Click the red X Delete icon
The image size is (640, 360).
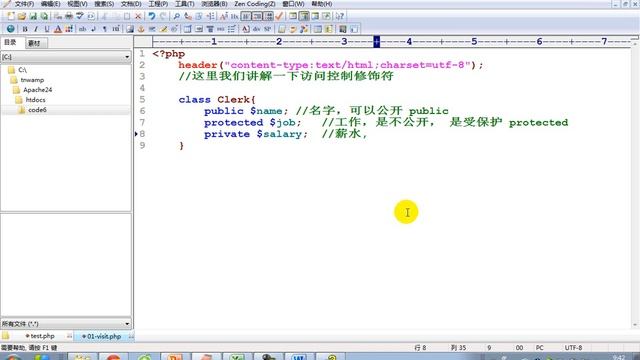click(138, 16)
